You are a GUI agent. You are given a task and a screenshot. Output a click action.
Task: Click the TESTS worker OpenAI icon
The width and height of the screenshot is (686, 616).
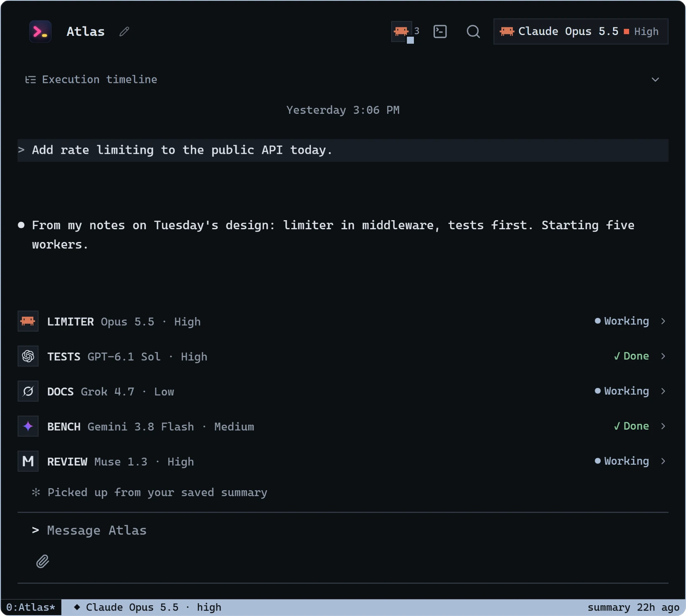(x=28, y=356)
